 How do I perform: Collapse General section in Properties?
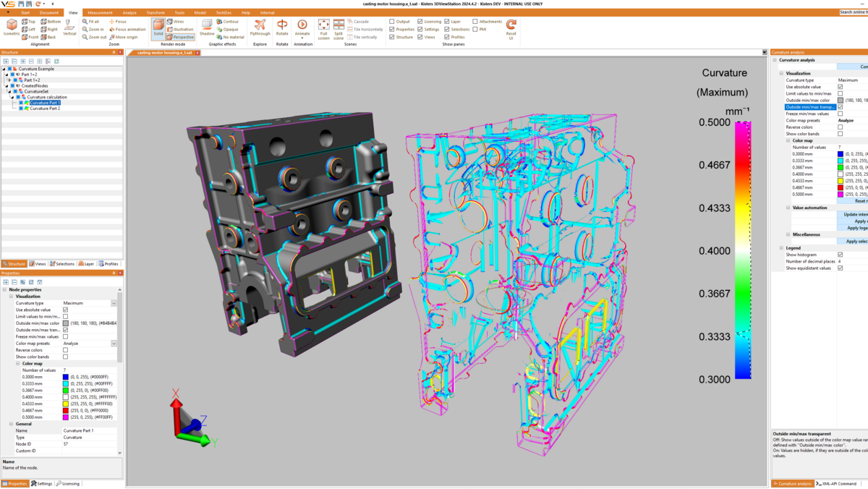tap(11, 424)
